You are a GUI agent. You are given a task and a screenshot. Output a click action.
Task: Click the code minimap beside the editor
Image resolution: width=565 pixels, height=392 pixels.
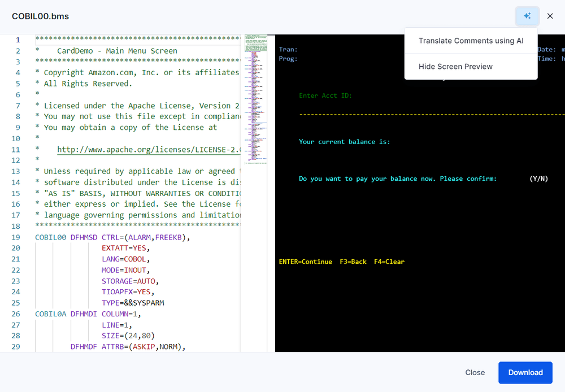255,96
